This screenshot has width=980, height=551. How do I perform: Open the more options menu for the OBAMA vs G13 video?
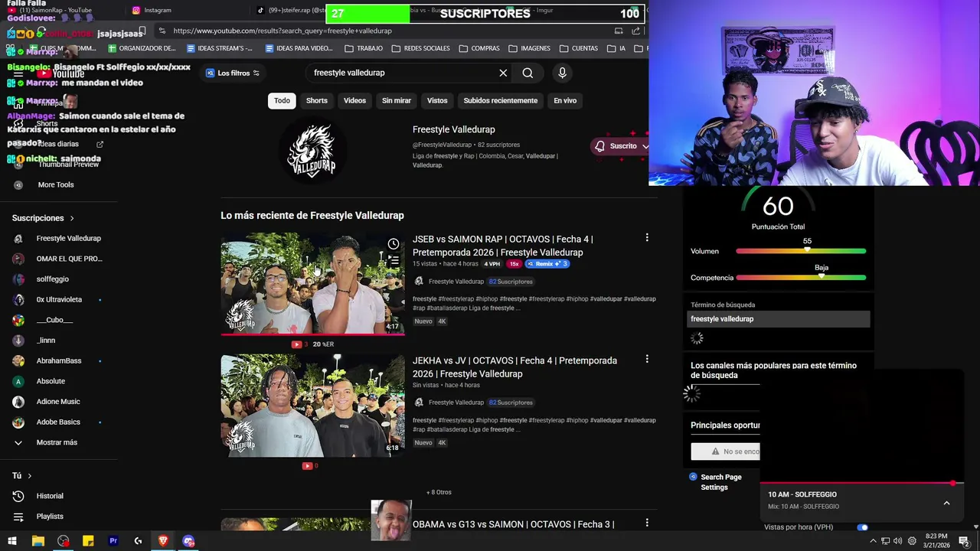click(x=647, y=523)
